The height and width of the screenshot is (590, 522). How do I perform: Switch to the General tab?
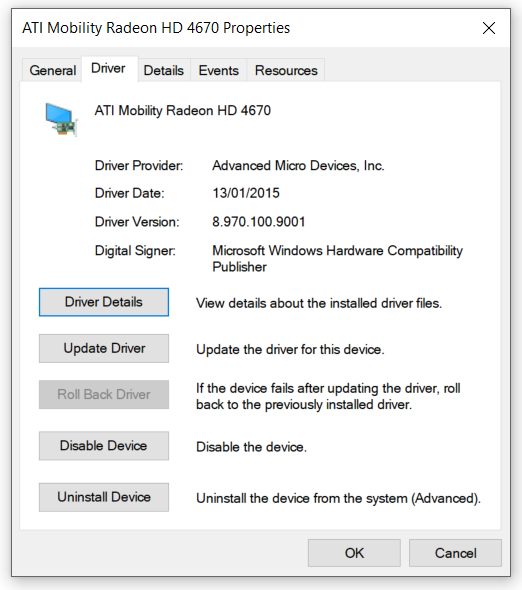coord(52,70)
